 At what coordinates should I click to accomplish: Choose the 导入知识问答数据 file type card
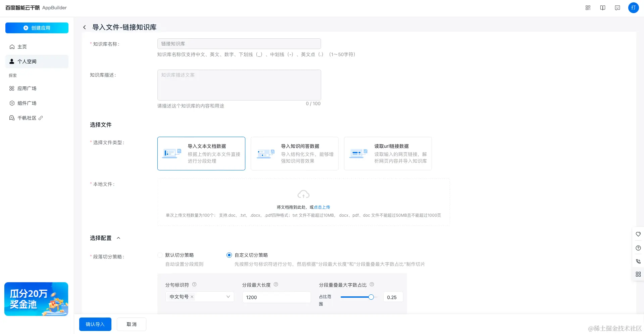point(295,154)
